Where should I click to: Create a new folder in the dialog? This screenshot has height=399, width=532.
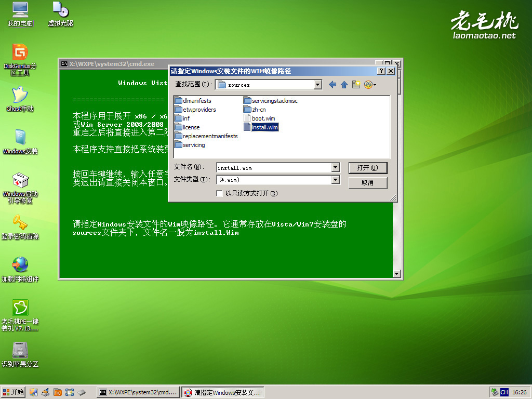356,85
